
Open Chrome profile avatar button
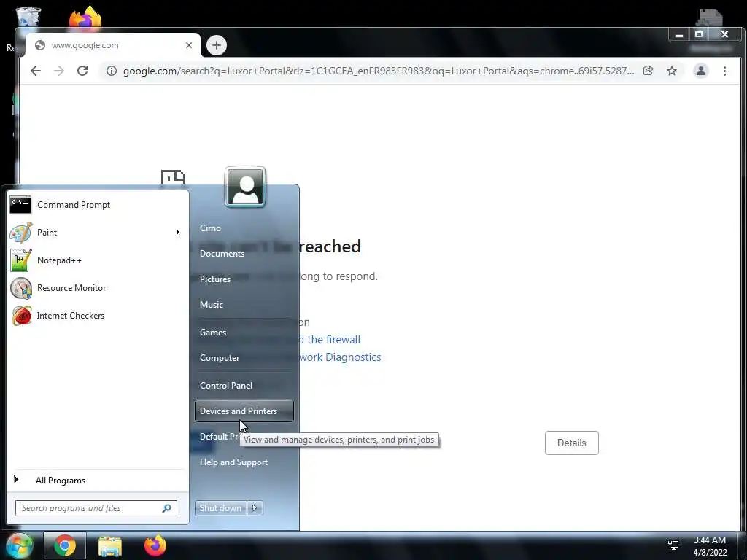pyautogui.click(x=701, y=71)
